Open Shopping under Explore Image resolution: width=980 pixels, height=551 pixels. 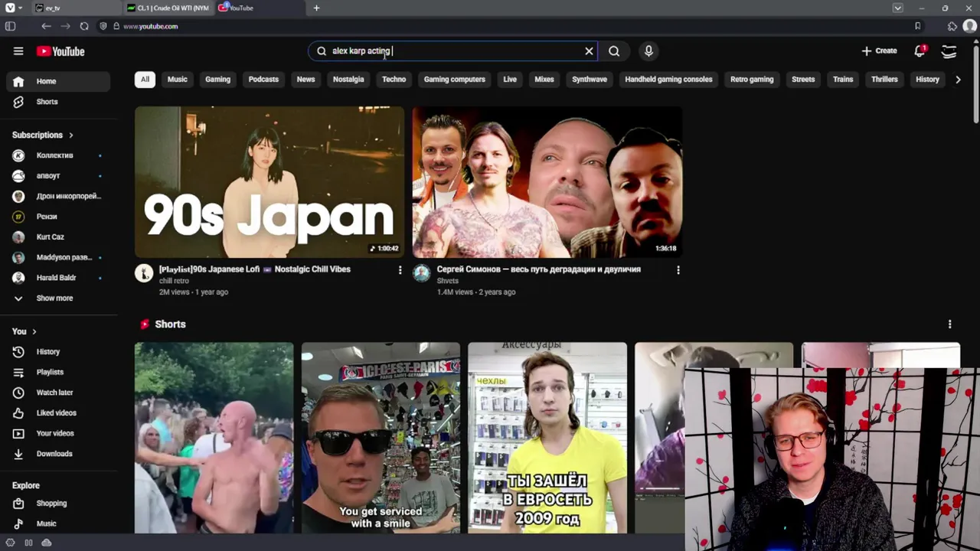point(58,504)
